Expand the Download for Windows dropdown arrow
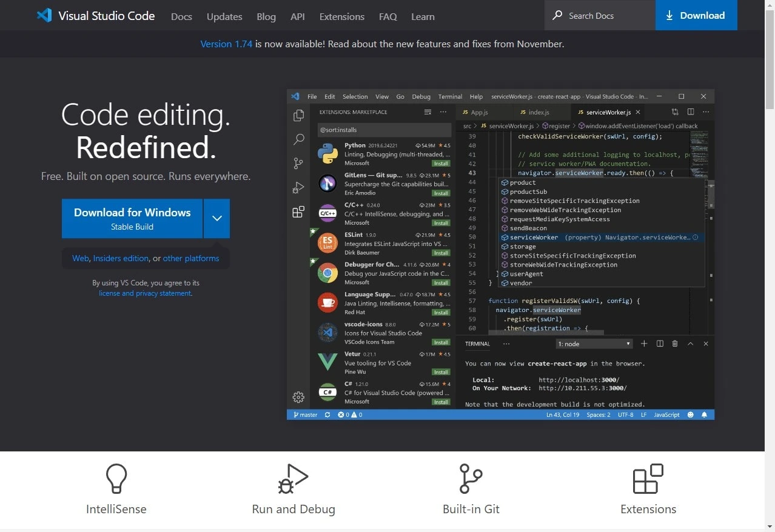775x532 pixels. tap(216, 218)
